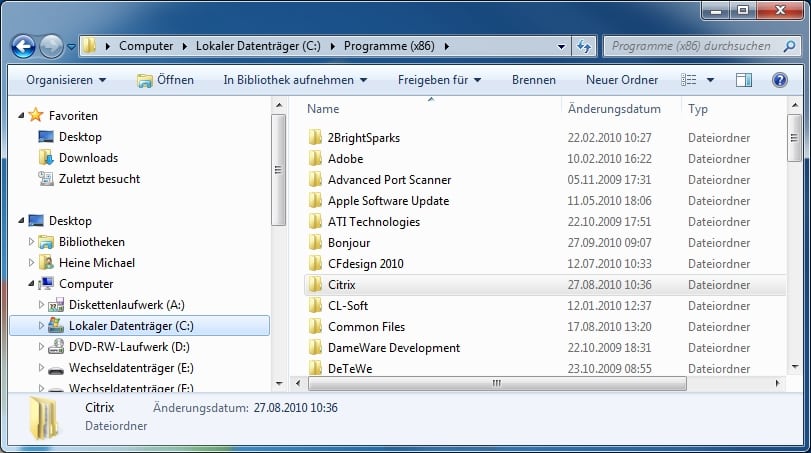Click Brennen in the toolbar
The height and width of the screenshot is (453, 811).
click(x=534, y=80)
